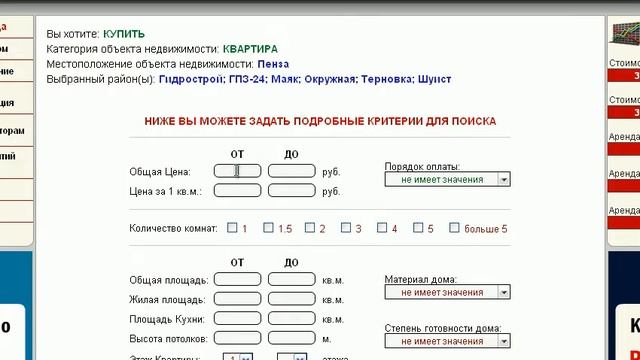Click the 'Общая Цена' ОТ field
Screen dimensions: 640x360
point(238,171)
